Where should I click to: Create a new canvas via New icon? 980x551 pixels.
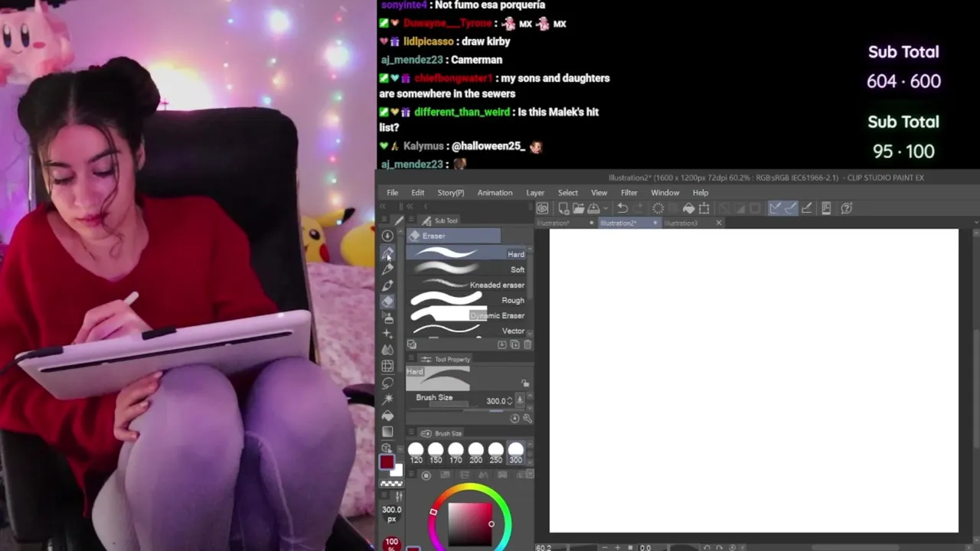(563, 208)
